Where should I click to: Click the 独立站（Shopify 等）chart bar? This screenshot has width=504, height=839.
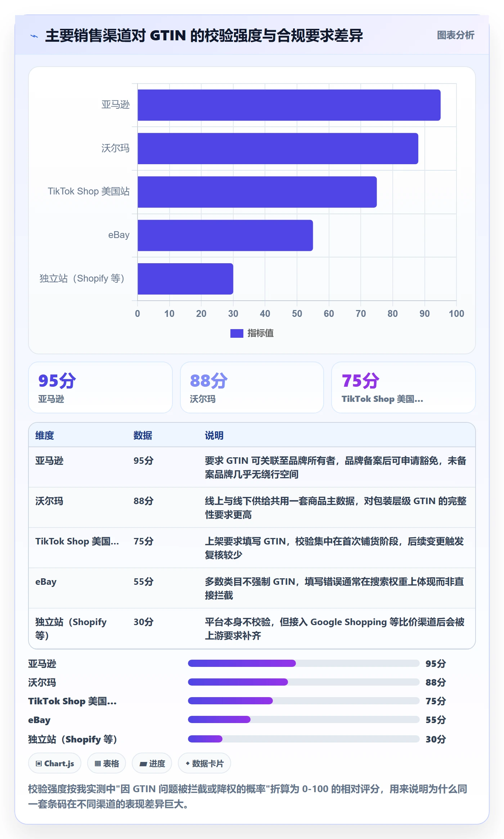click(x=185, y=279)
